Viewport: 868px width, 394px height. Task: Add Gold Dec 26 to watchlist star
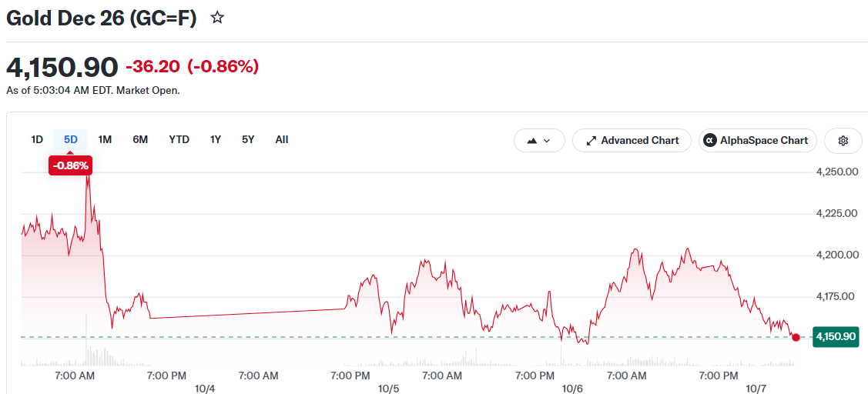coord(217,18)
